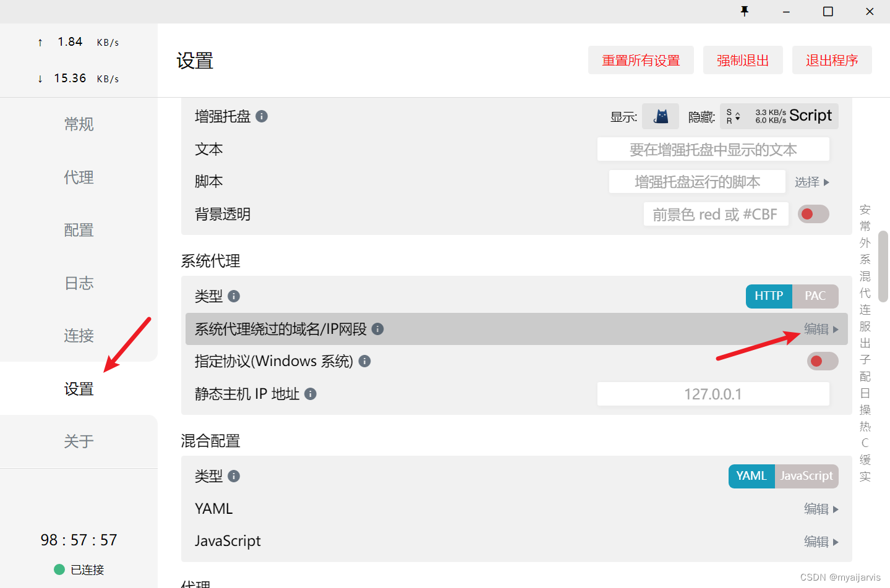Screen dimensions: 890x588
Task: Open the 关于 tab in sidebar
Action: pos(79,441)
